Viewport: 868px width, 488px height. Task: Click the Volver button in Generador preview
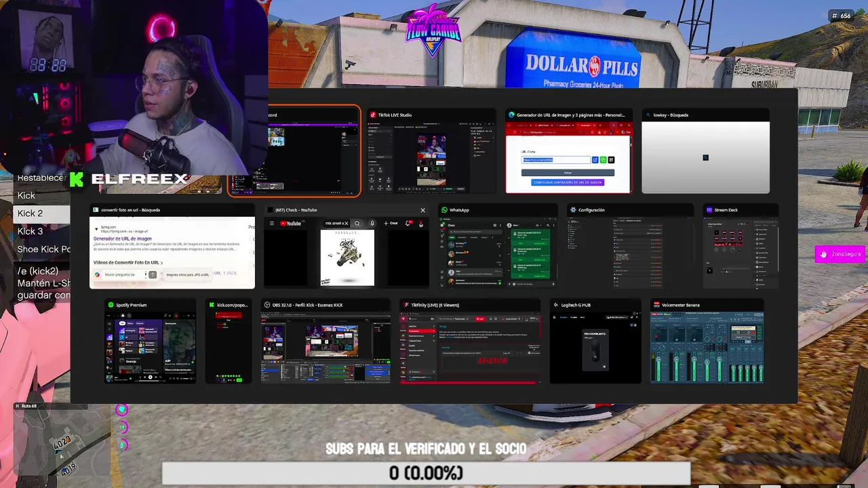568,173
